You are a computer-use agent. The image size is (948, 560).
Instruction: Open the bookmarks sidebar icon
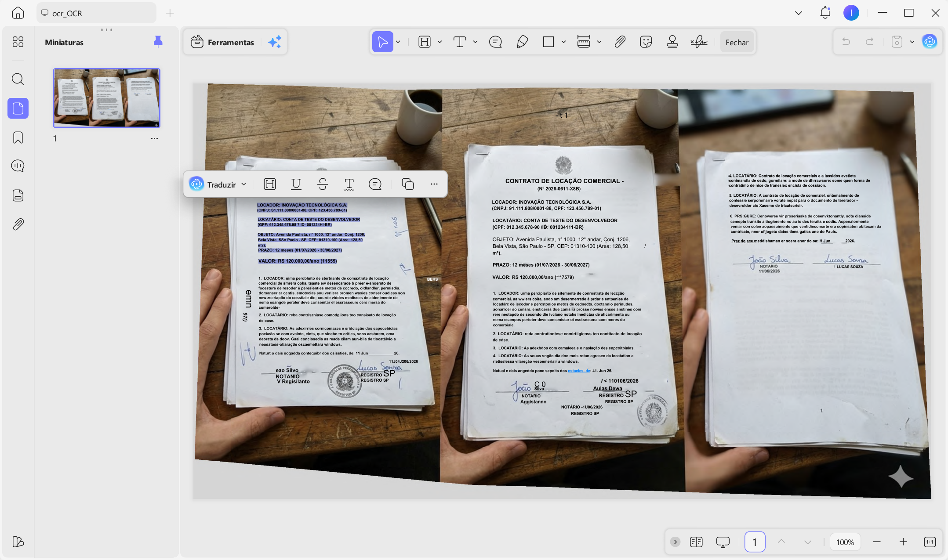point(18,137)
